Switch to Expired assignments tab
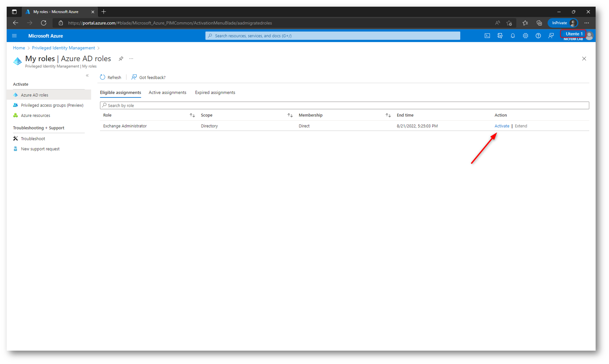 [215, 92]
